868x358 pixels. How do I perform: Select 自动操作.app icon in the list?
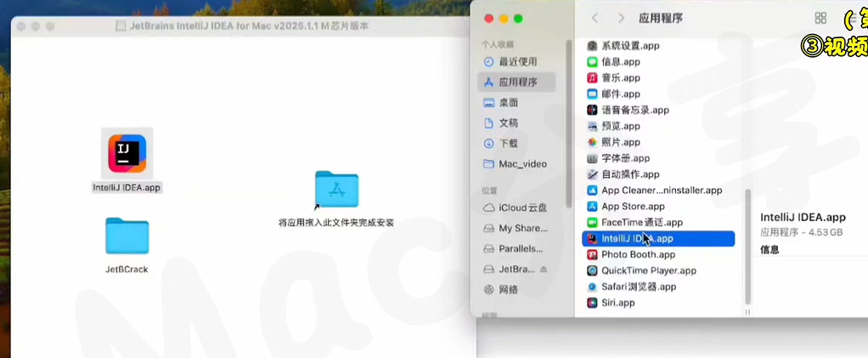592,174
